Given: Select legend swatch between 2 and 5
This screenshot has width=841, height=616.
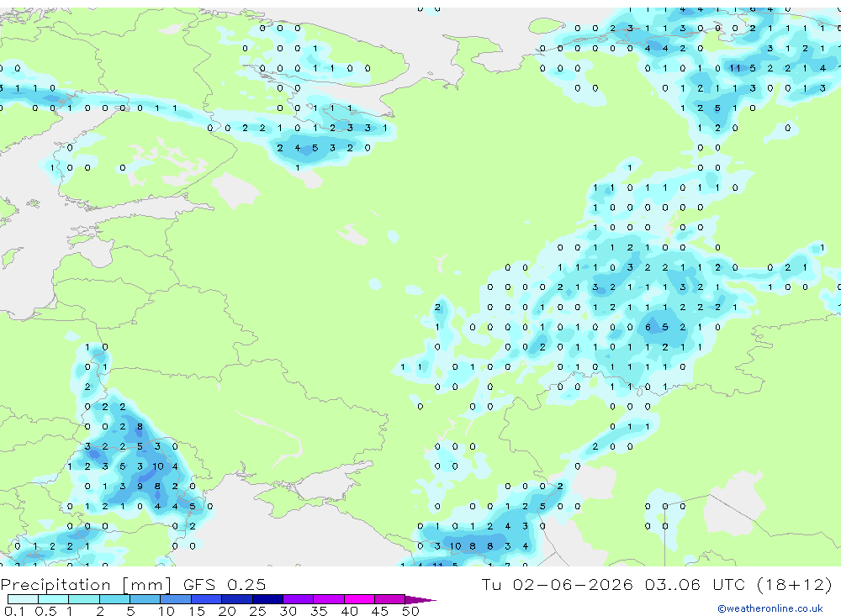Looking at the screenshot, I should (114, 599).
